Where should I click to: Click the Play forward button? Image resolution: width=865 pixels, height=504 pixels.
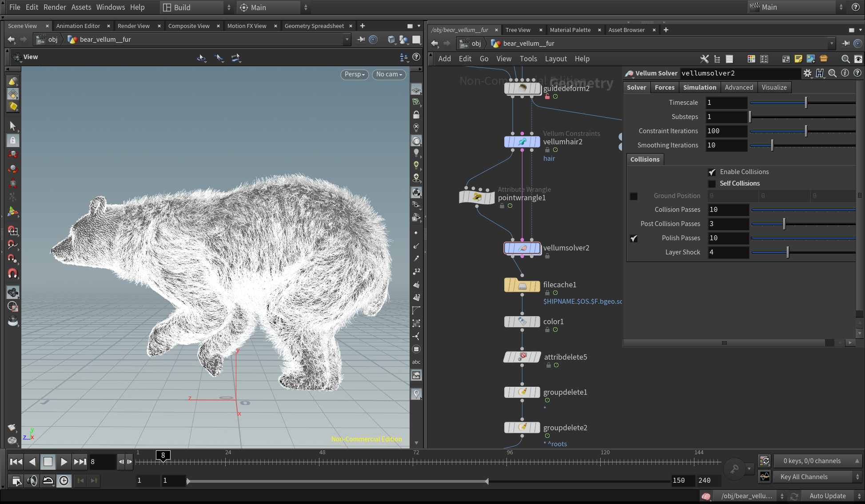pyautogui.click(x=64, y=462)
